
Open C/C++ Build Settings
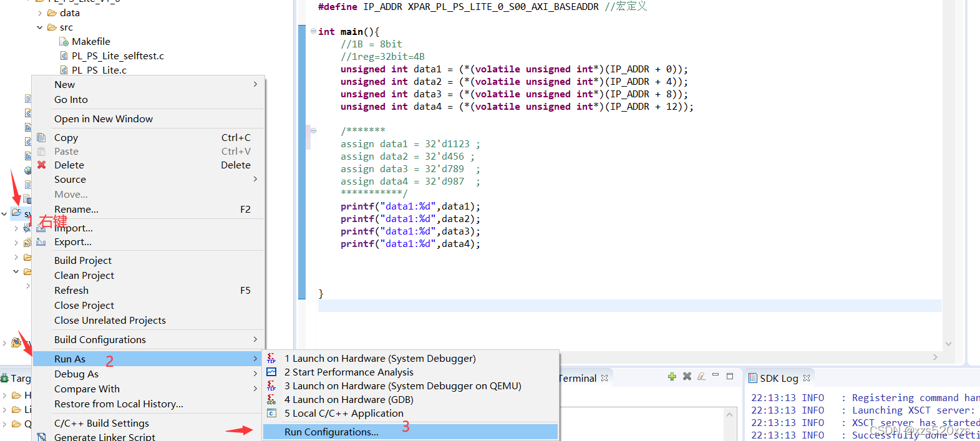tap(148, 423)
